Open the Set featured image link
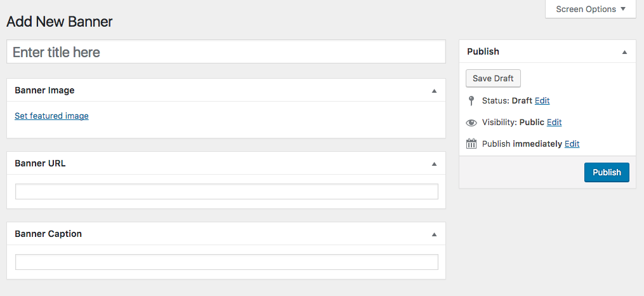 [51, 116]
